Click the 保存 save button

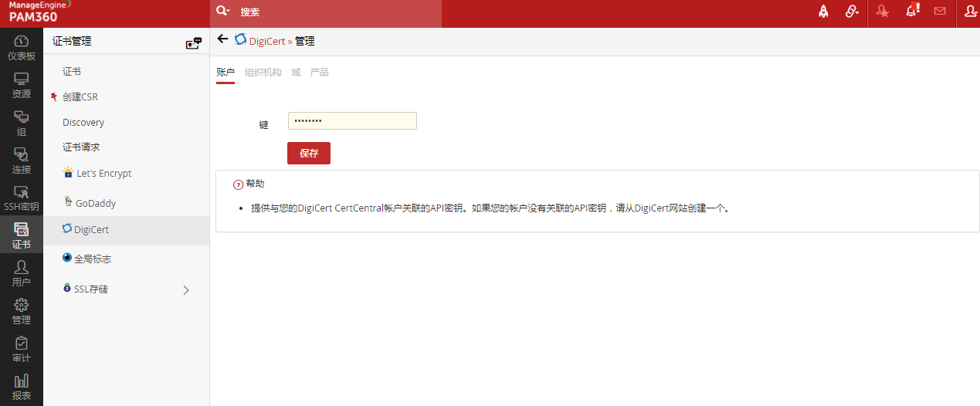coord(309,153)
